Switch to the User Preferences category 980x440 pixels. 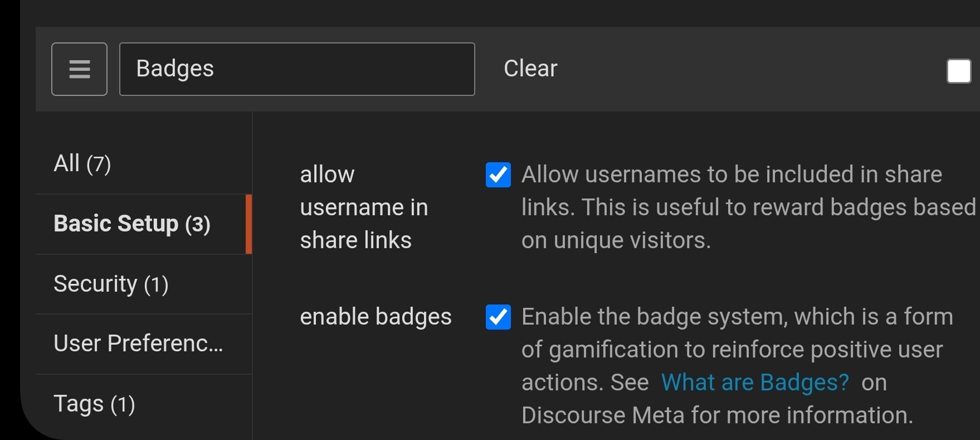(x=138, y=344)
